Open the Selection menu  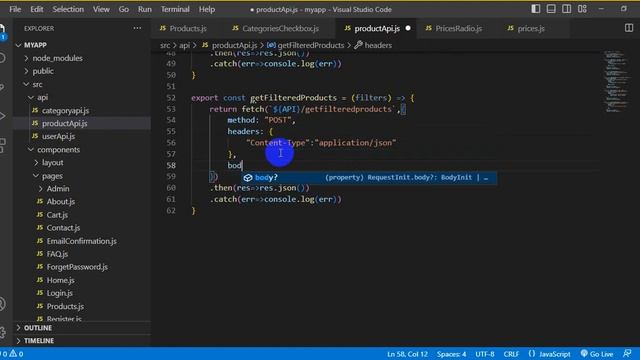[x=68, y=9]
